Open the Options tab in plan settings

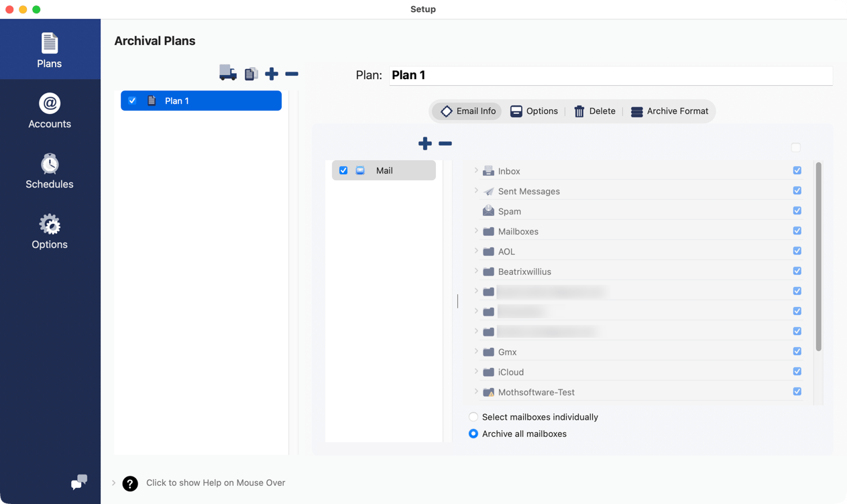point(534,111)
